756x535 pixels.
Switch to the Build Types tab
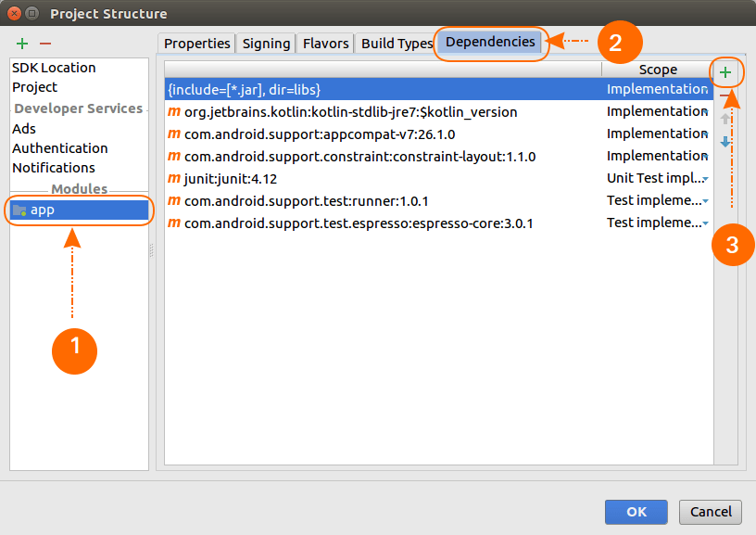coord(396,43)
